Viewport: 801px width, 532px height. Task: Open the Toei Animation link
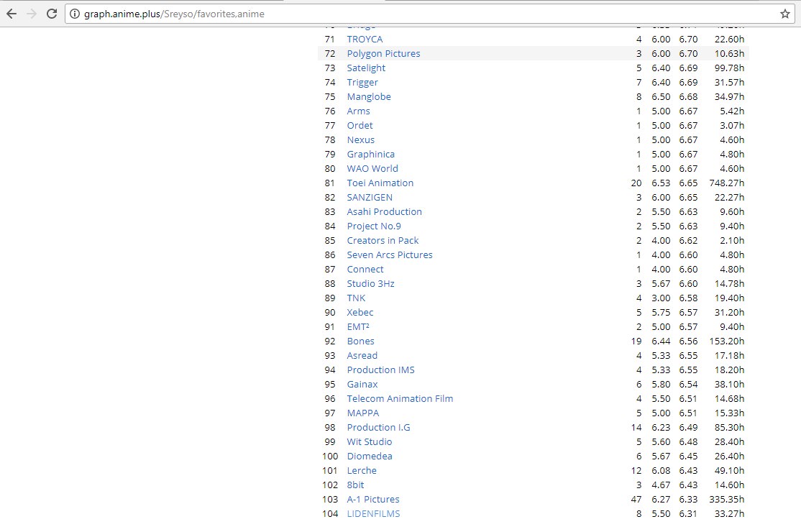(x=380, y=183)
